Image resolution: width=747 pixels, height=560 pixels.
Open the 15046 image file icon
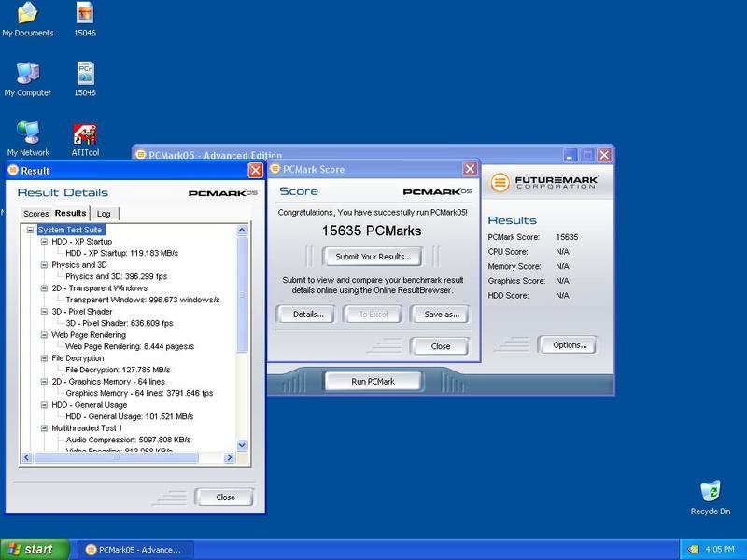[x=85, y=20]
